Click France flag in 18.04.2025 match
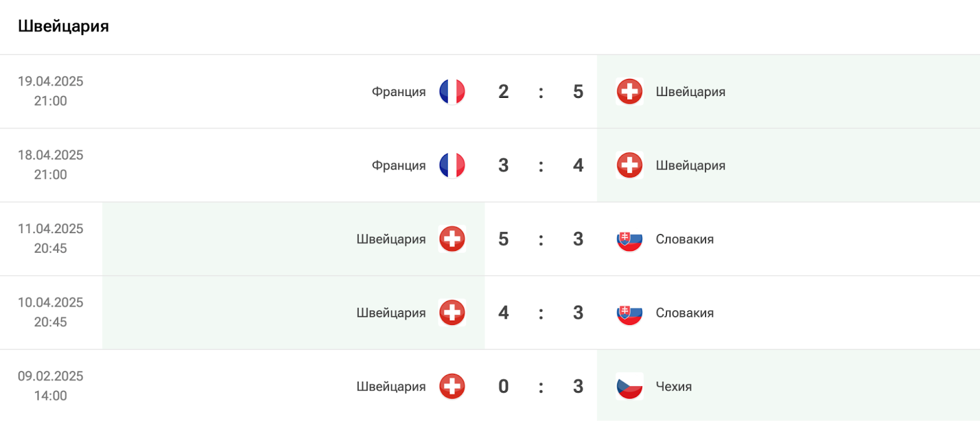The image size is (980, 421). 452,165
